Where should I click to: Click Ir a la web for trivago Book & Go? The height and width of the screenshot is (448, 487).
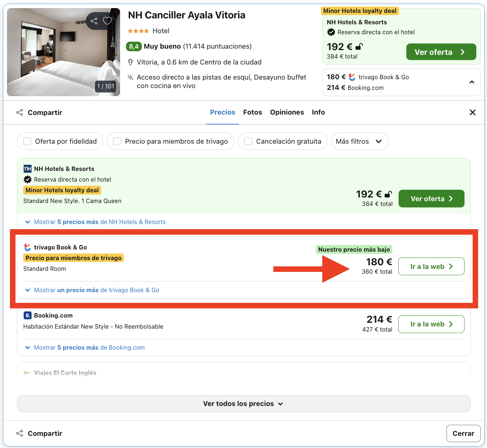(431, 266)
